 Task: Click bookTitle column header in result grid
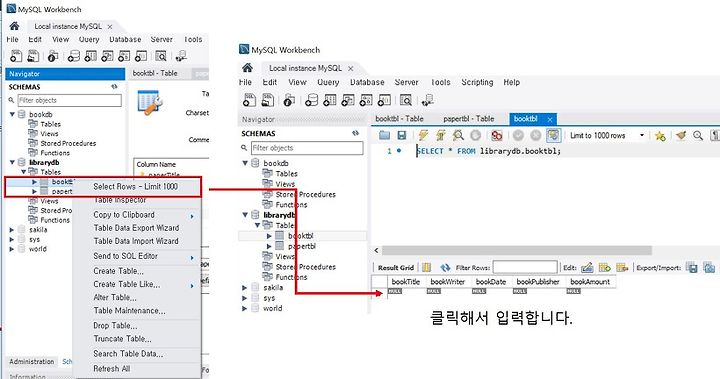tap(405, 282)
